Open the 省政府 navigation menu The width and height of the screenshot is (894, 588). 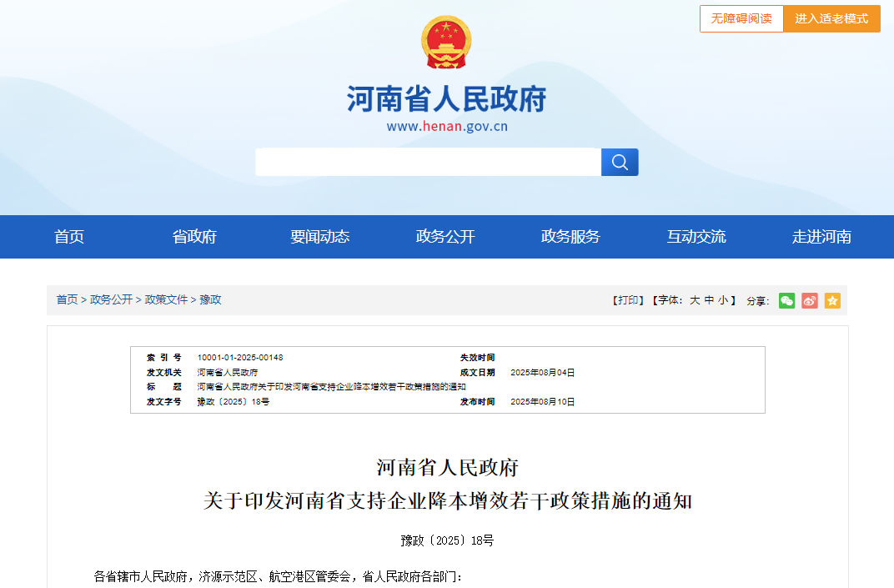coord(194,237)
